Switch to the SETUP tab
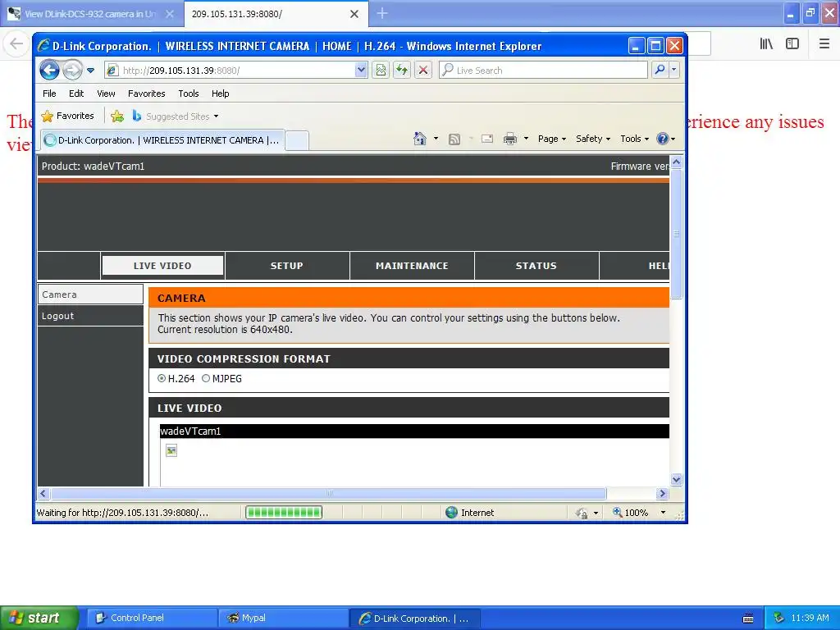This screenshot has height=630, width=840. [286, 266]
